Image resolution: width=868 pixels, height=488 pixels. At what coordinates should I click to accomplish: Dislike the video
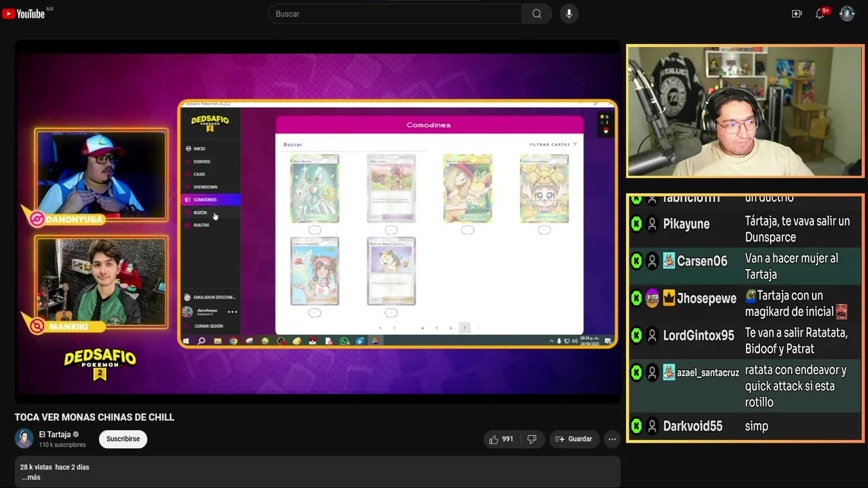coord(532,439)
